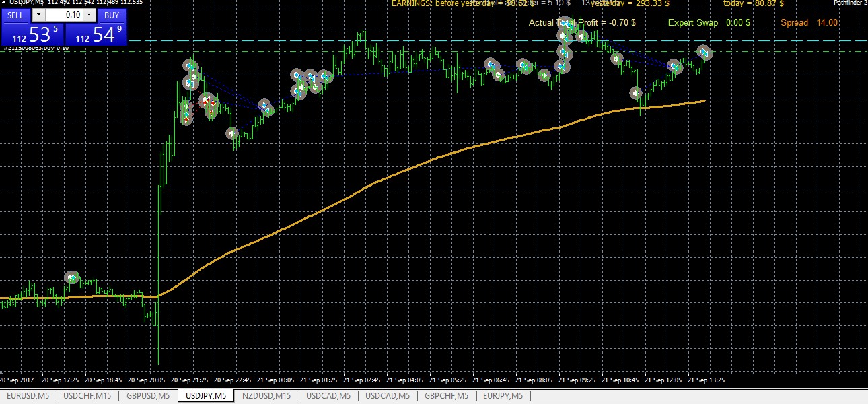Click the sell price 112.535 panel
868x404 pixels.
(32, 34)
